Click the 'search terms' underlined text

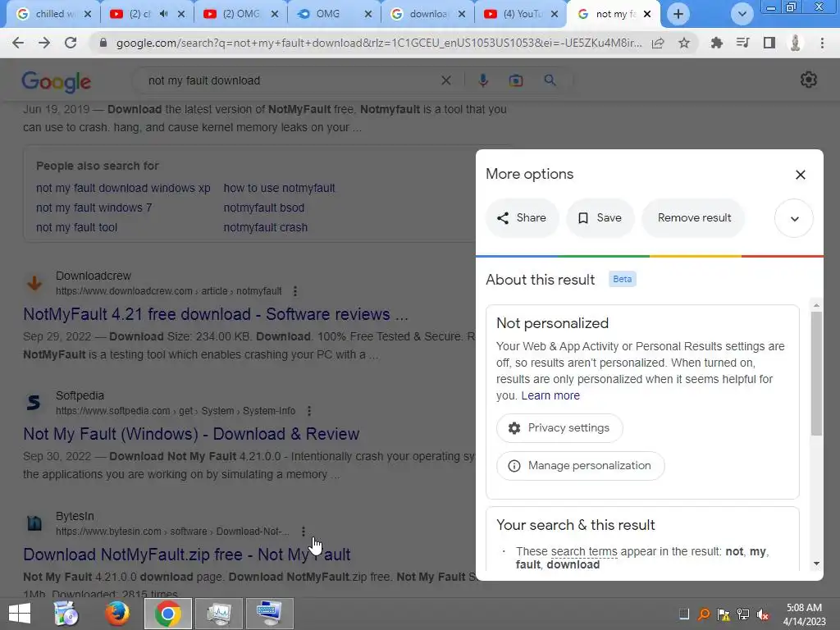click(x=584, y=551)
